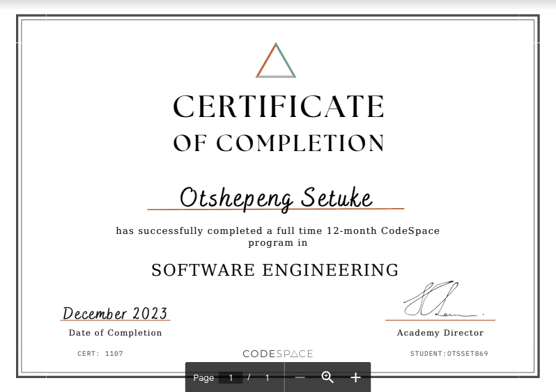Click the 'Date of Completion' label
This screenshot has height=392, width=556.
coord(115,333)
